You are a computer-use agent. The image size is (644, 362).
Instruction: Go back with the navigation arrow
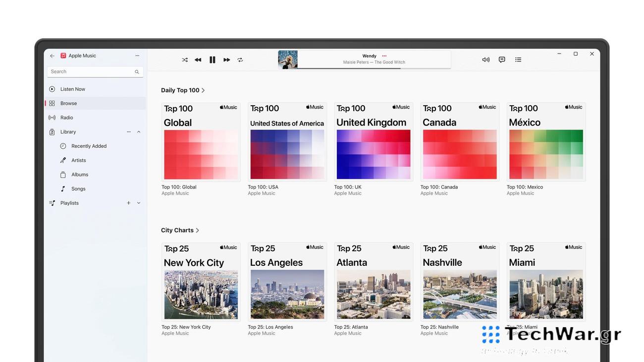tap(52, 56)
